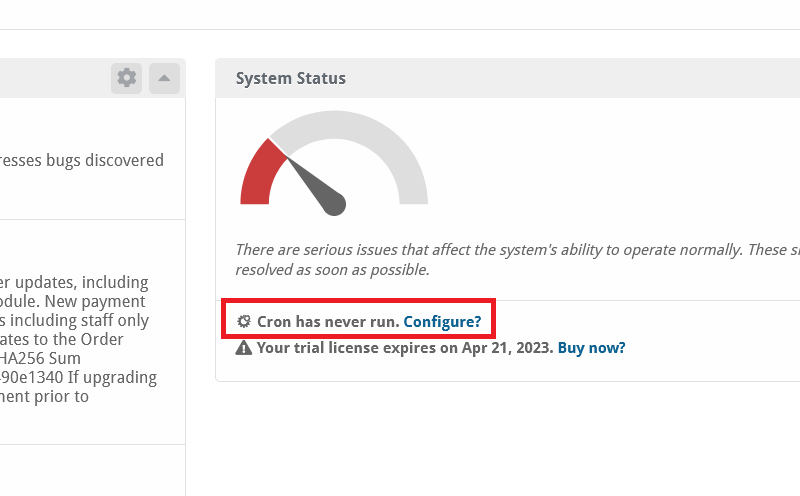Click the cog icon beside Cron message
800x496 pixels.
tap(244, 321)
